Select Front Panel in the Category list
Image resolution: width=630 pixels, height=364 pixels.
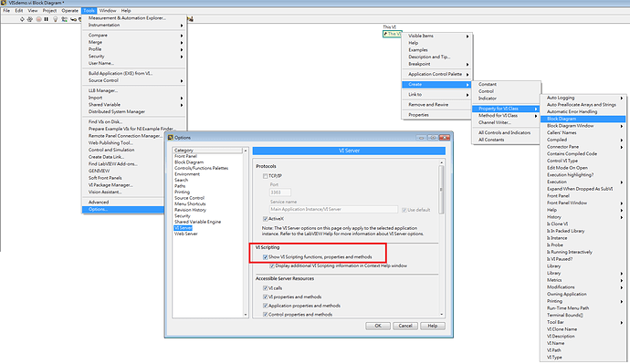185,156
